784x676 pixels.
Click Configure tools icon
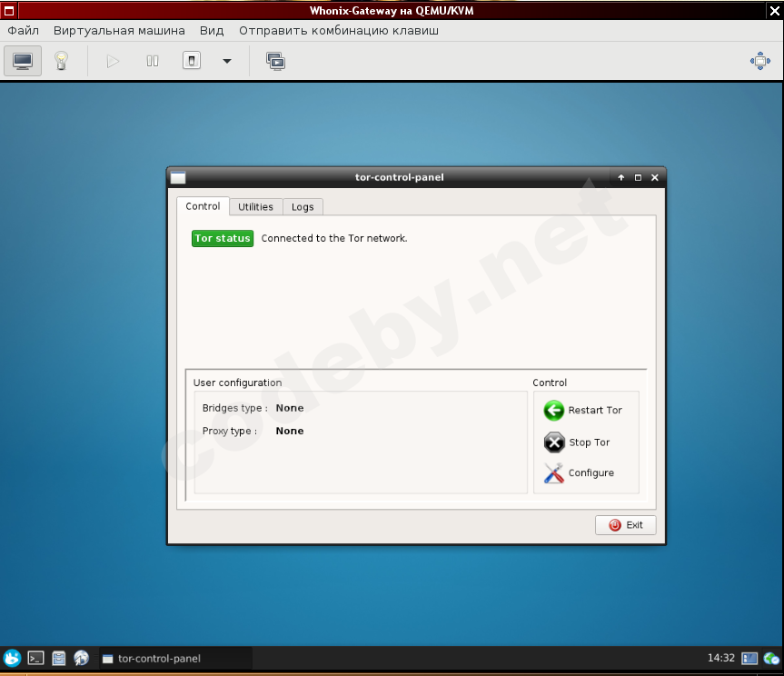(x=553, y=473)
